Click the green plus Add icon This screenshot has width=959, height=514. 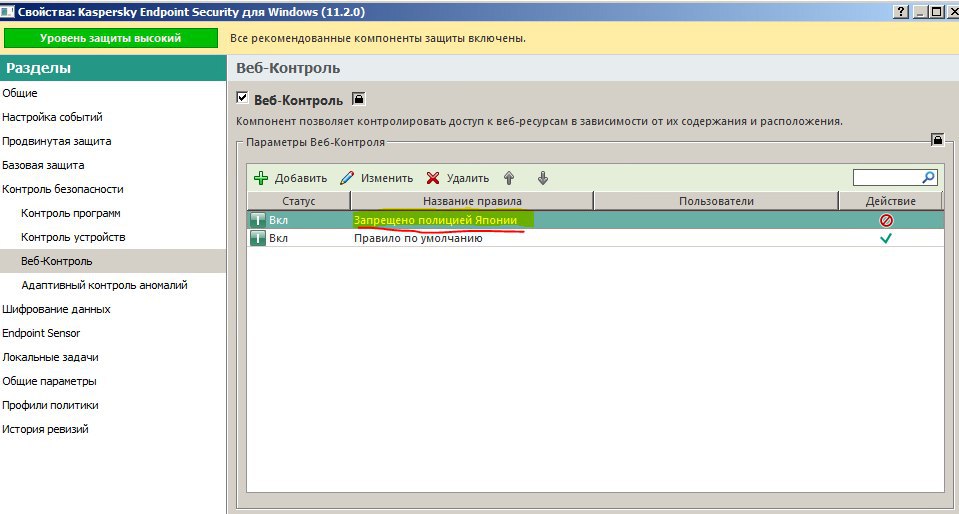[261, 178]
